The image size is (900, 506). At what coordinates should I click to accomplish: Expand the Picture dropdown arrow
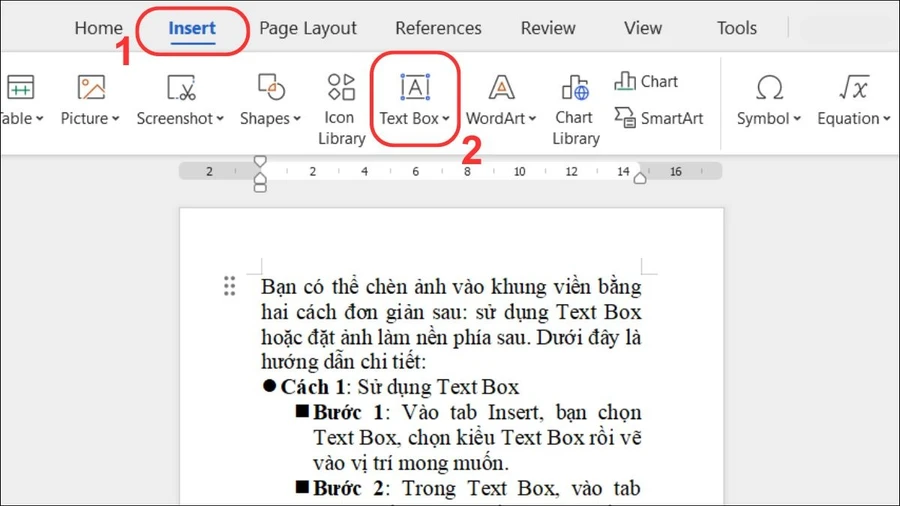[115, 119]
